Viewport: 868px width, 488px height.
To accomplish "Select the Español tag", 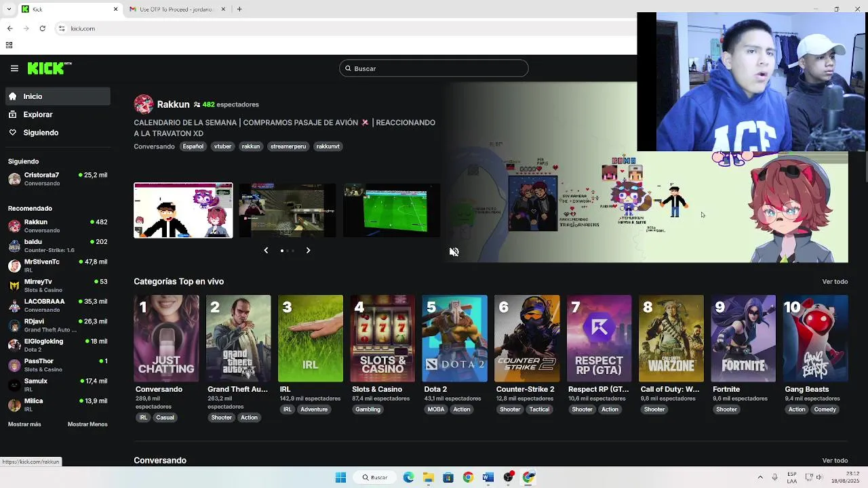I will coord(193,146).
